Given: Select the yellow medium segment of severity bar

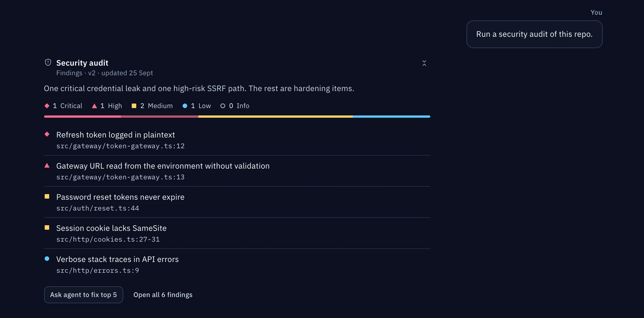Looking at the screenshot, I should click(276, 117).
